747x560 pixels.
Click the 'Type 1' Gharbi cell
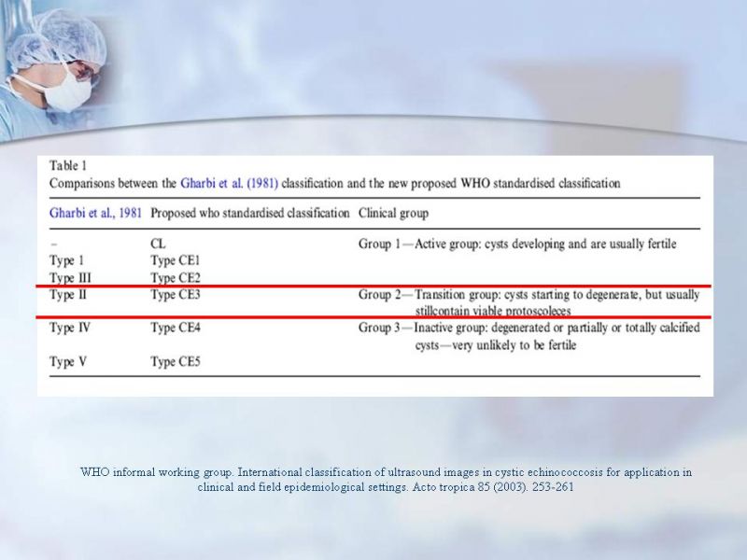click(66, 261)
